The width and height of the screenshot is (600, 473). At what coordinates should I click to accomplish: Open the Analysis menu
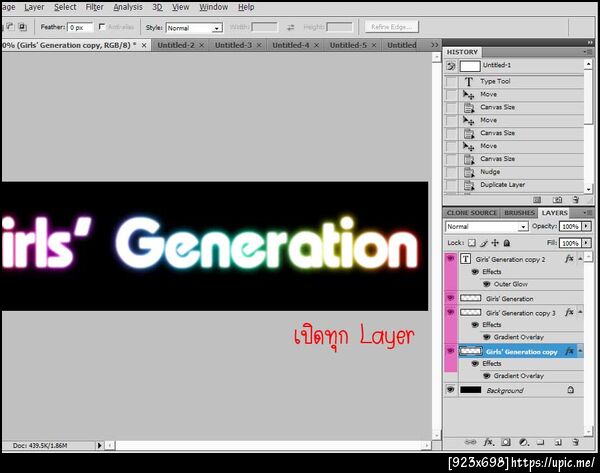point(128,7)
